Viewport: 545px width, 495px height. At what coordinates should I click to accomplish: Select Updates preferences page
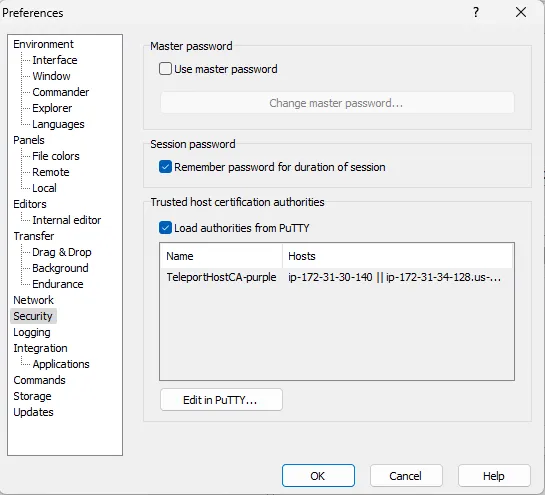(33, 412)
